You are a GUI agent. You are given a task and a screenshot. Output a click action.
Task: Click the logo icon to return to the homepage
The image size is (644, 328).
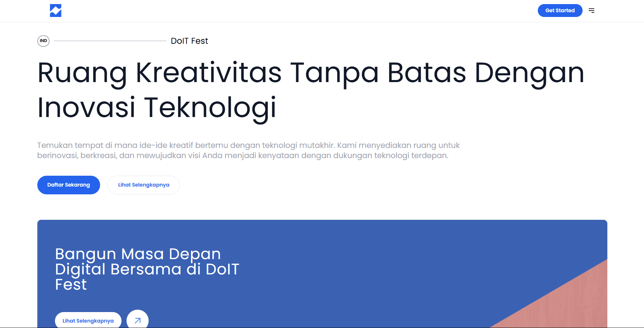55,11
